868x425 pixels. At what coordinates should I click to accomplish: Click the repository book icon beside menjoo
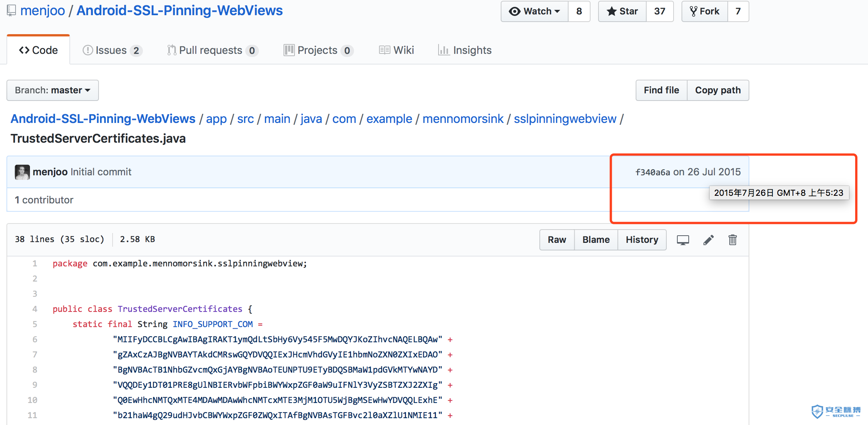tap(11, 11)
